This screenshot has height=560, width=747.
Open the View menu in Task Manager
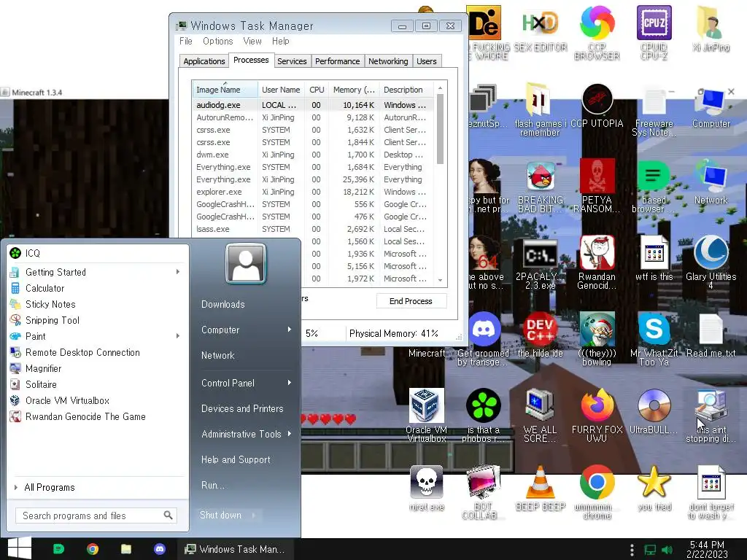coord(252,41)
